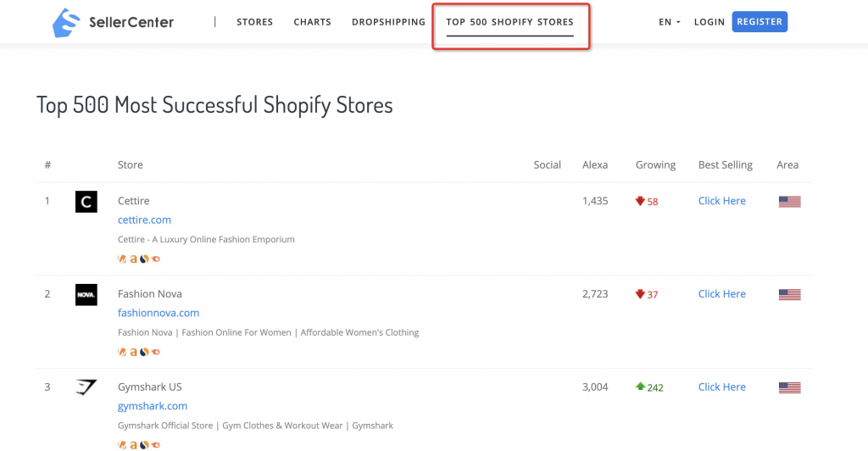Click the '#' column header
This screenshot has height=451, width=868.
point(47,165)
